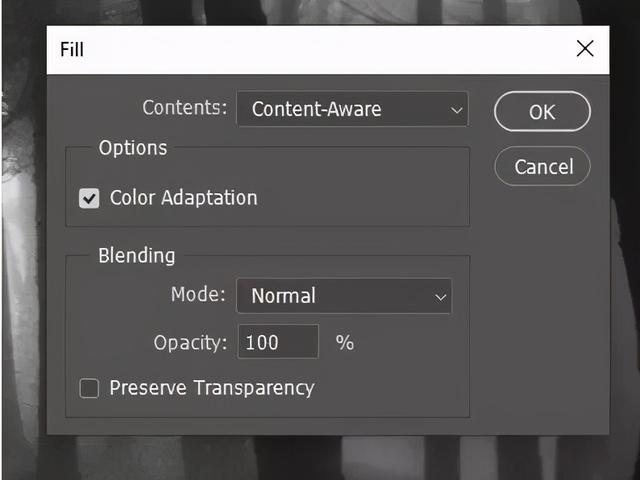The image size is (640, 480).
Task: Click the Blending group heading
Action: 137,256
